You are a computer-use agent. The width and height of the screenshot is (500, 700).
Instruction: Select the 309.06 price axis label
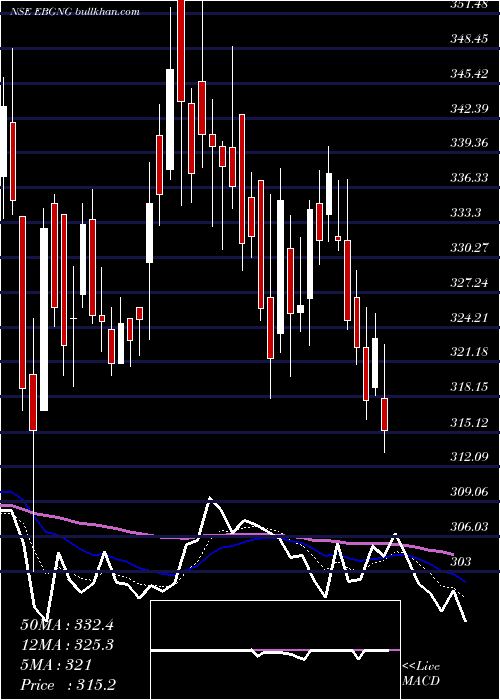coord(469,492)
